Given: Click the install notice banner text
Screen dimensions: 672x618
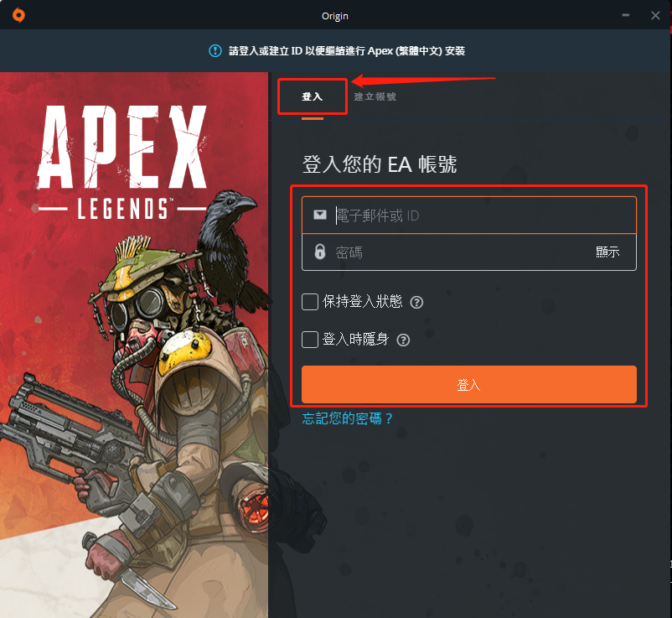Looking at the screenshot, I should [347, 50].
